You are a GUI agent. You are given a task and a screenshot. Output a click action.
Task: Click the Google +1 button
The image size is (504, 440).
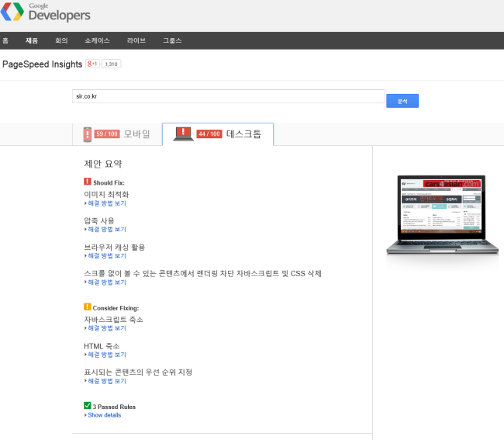click(92, 64)
